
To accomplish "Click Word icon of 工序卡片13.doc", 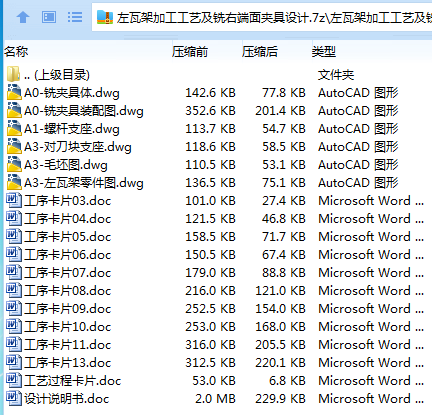I will pos(14,362).
